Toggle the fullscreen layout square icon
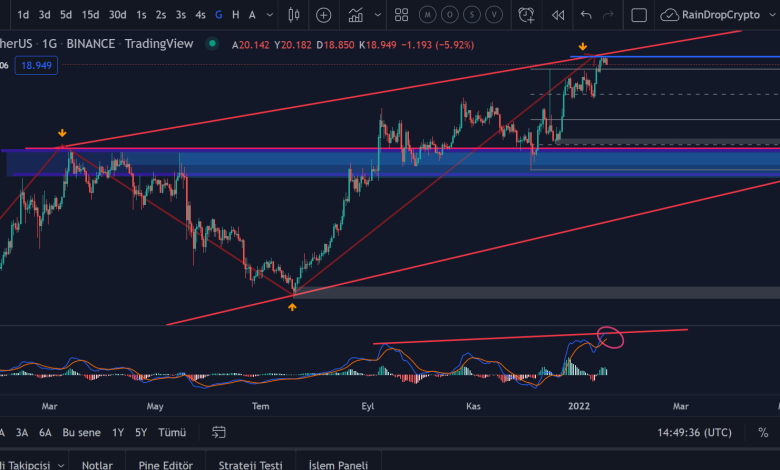The width and height of the screenshot is (780, 470). [640, 15]
